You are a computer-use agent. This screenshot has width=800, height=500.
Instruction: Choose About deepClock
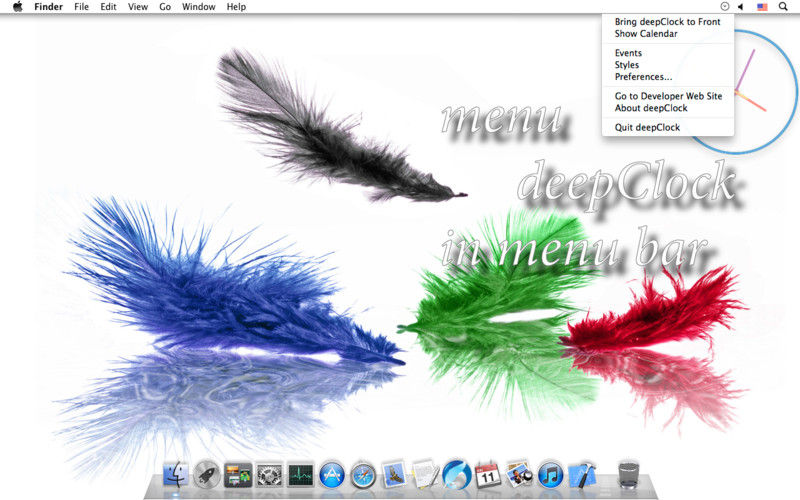coord(667,108)
